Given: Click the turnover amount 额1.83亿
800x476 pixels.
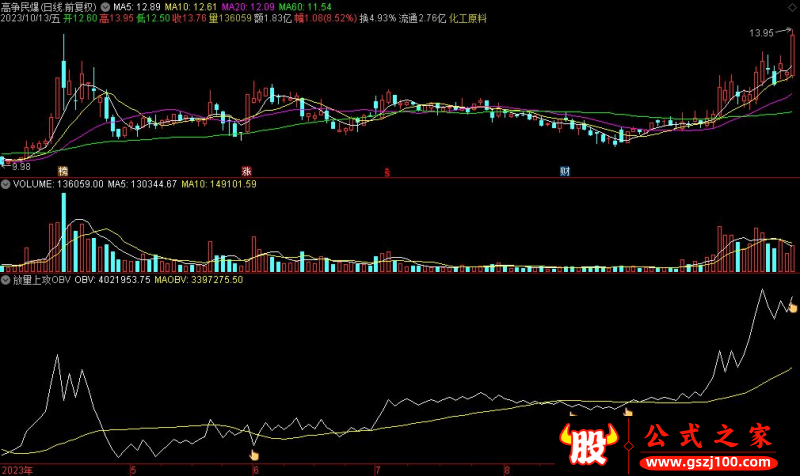Looking at the screenshot, I should pos(272,18).
